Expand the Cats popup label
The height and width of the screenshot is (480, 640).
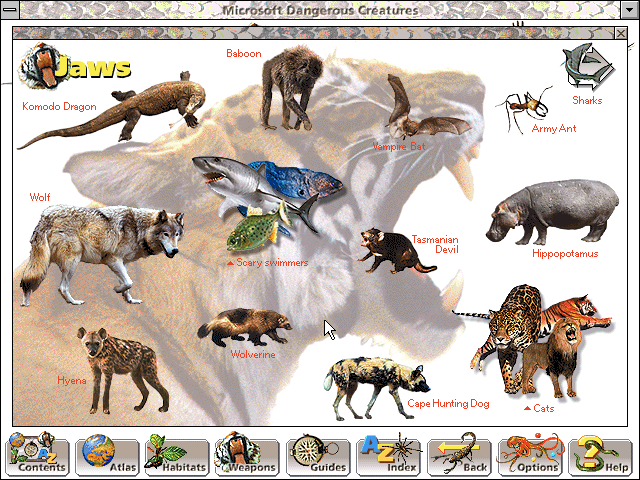[x=539, y=408]
